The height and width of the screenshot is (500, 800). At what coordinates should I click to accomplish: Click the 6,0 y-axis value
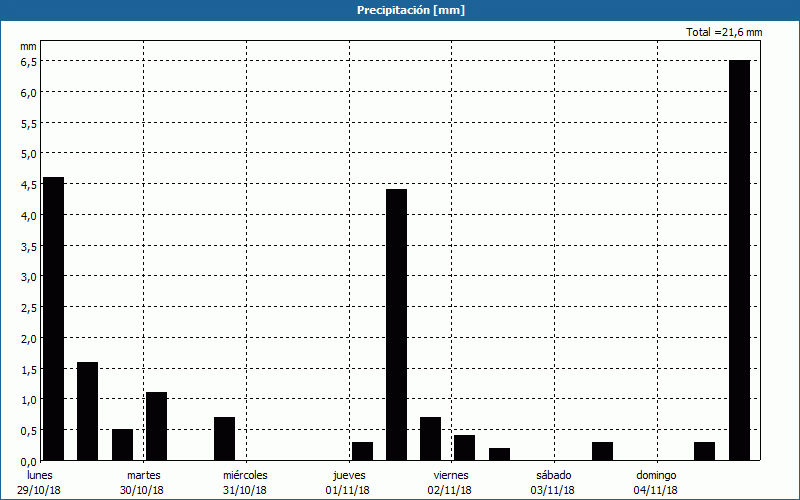(x=29, y=93)
